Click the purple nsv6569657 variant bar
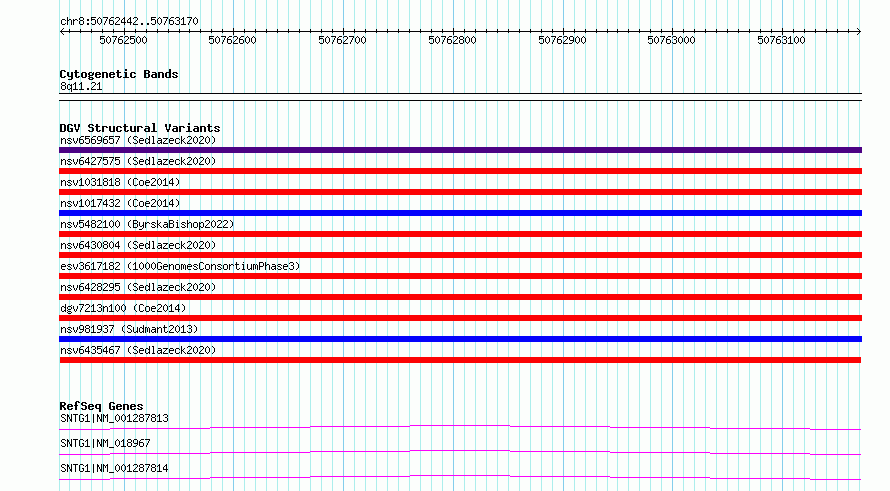 [x=460, y=150]
